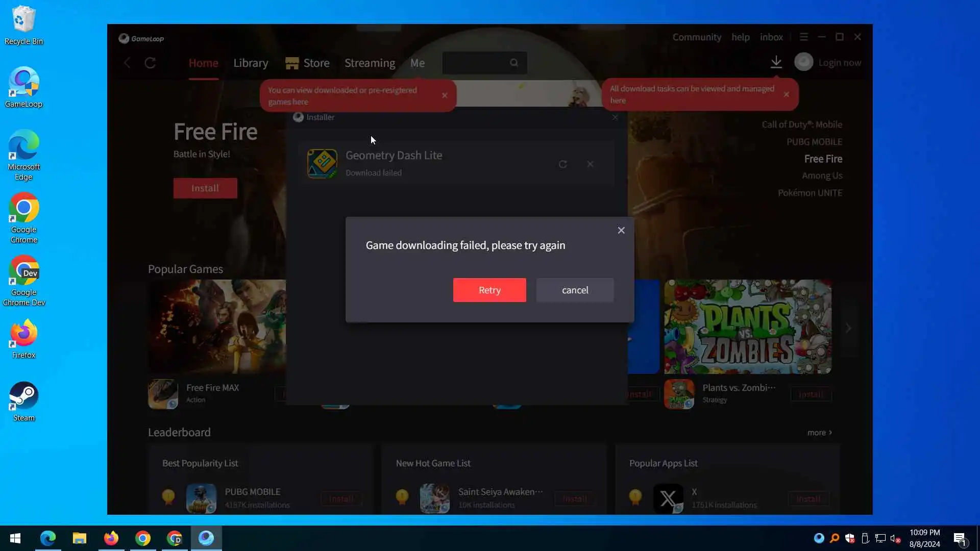The width and height of the screenshot is (980, 551).
Task: Click the search magnifier icon
Action: 513,63
